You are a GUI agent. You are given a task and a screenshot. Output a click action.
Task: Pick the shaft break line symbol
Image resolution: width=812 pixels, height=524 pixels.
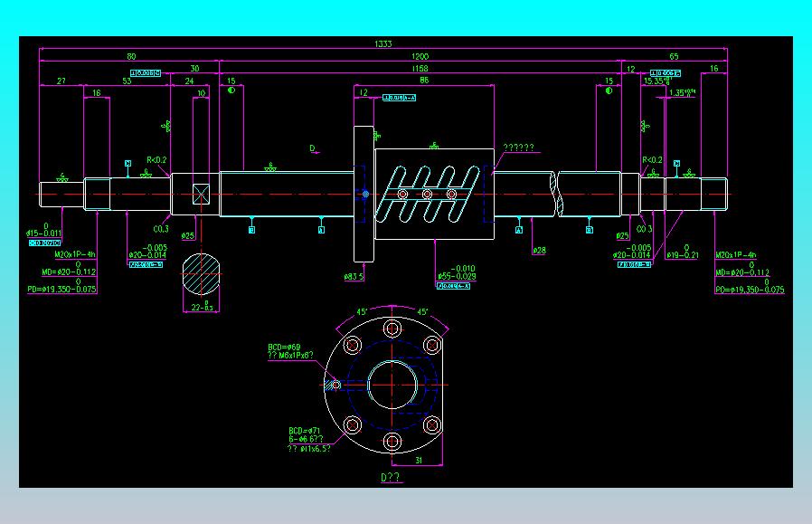[556, 194]
